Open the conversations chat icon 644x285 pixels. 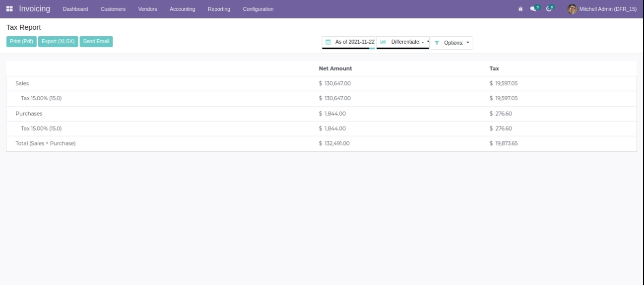coord(533,9)
